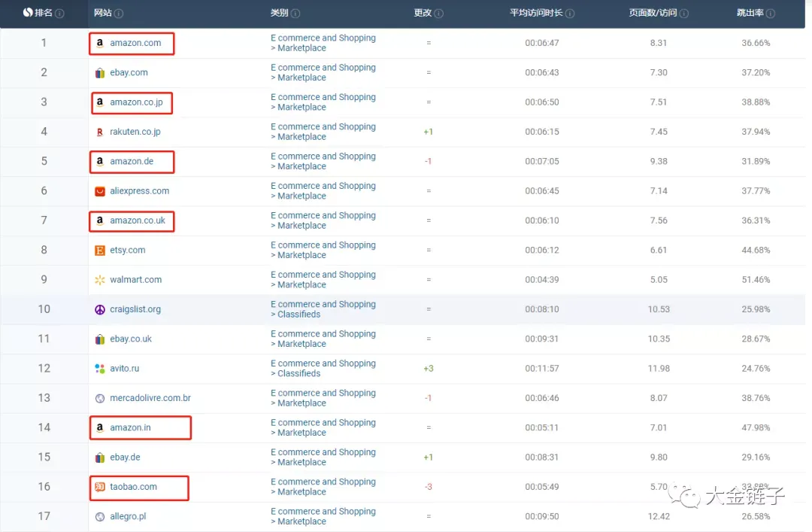Open the amazon.com website link
The height and width of the screenshot is (532, 812).
point(135,43)
